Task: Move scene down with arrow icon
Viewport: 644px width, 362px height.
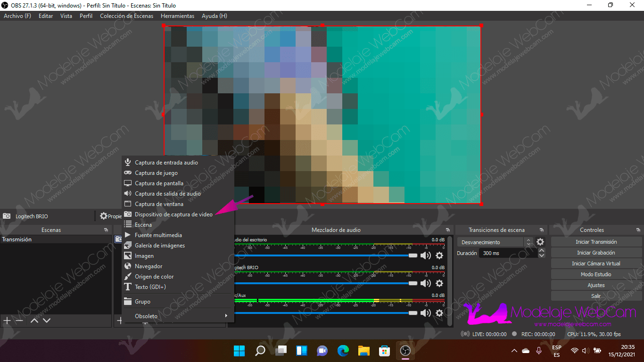Action: (47, 321)
